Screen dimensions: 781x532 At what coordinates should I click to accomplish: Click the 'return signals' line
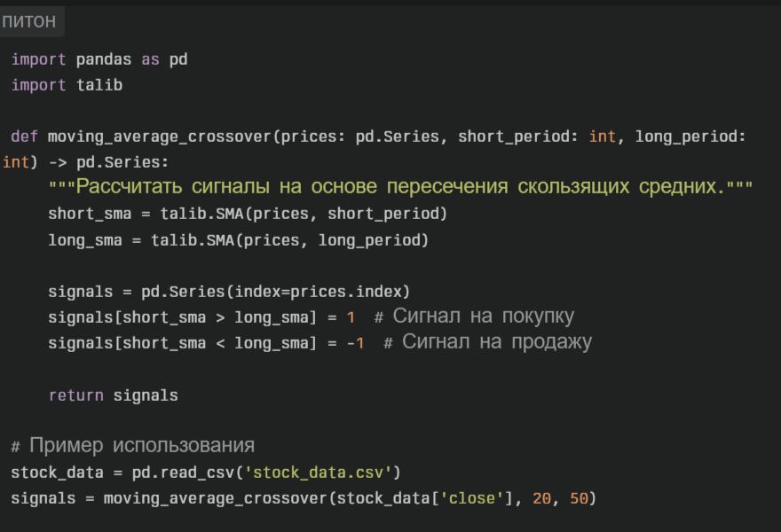point(113,395)
